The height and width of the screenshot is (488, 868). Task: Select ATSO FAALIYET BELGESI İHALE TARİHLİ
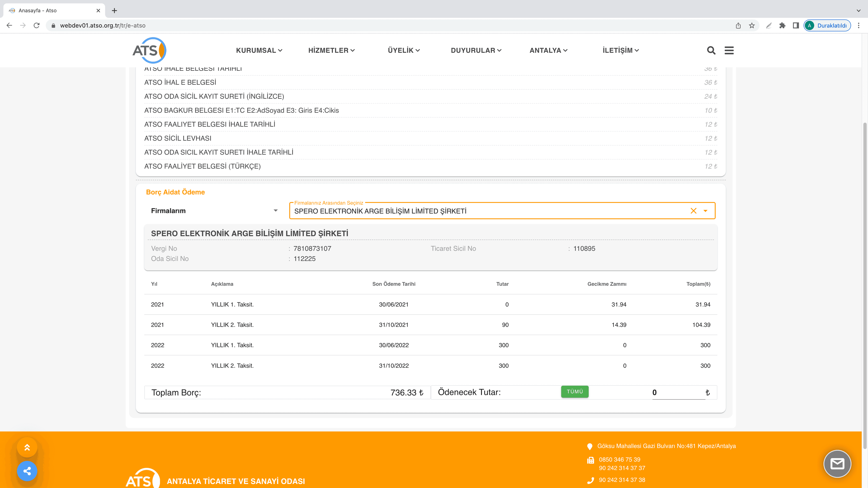[x=431, y=124]
